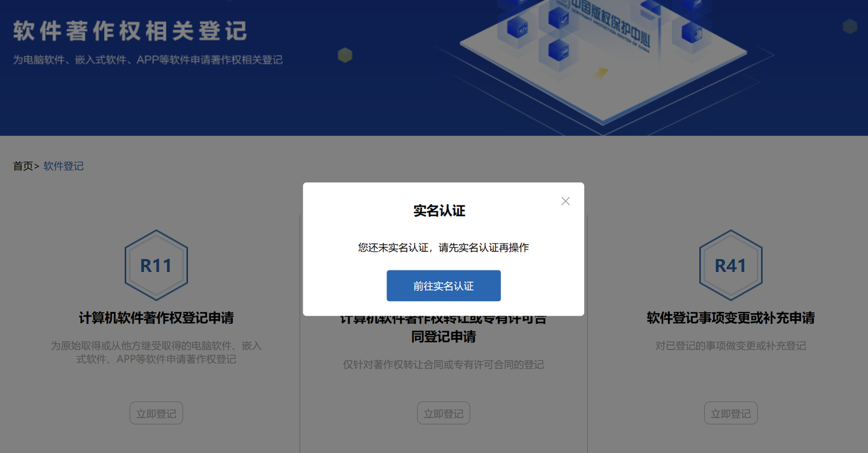Click the 软件著作权相关登记 banner heading
868x453 pixels.
point(130,31)
